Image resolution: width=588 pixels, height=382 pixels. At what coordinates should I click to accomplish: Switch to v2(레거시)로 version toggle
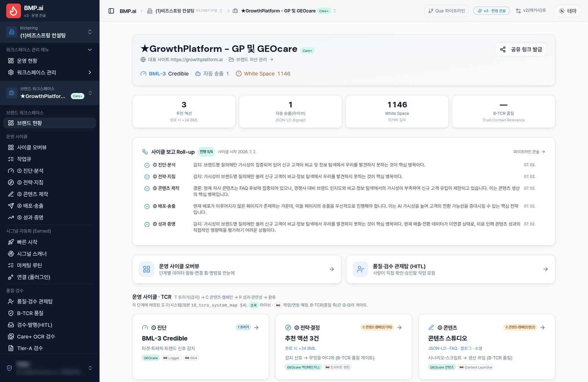(x=531, y=11)
